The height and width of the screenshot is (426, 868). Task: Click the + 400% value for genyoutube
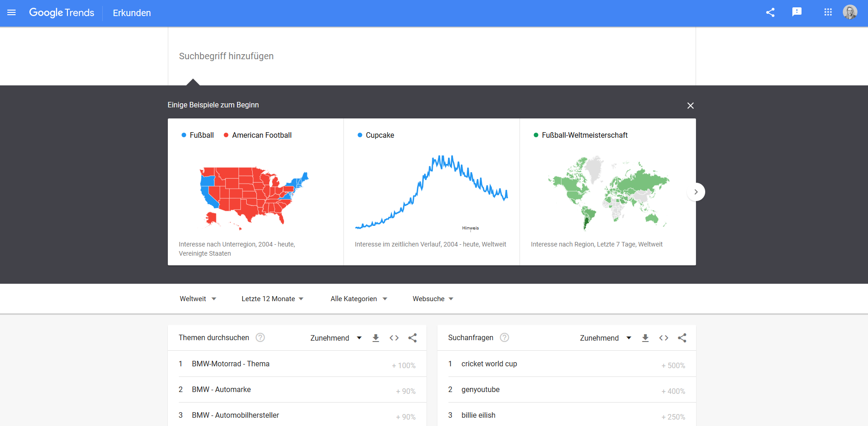pos(673,391)
